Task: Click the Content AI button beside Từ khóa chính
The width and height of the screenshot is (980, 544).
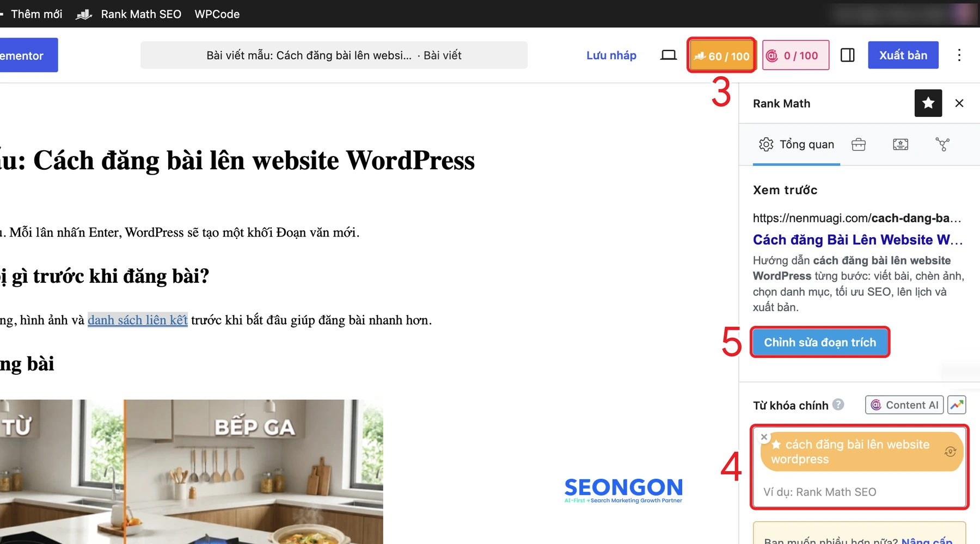Action: (x=904, y=405)
